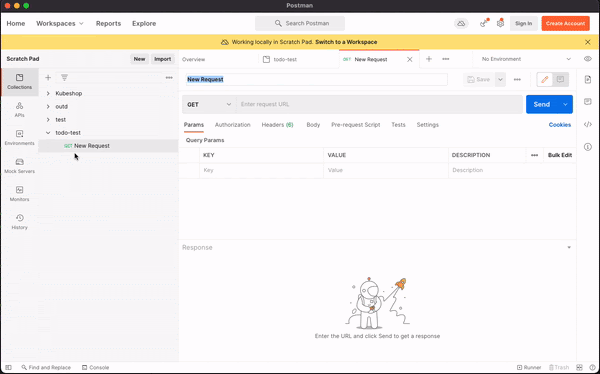Open the Mock Servers sidebar panel

pos(20,166)
